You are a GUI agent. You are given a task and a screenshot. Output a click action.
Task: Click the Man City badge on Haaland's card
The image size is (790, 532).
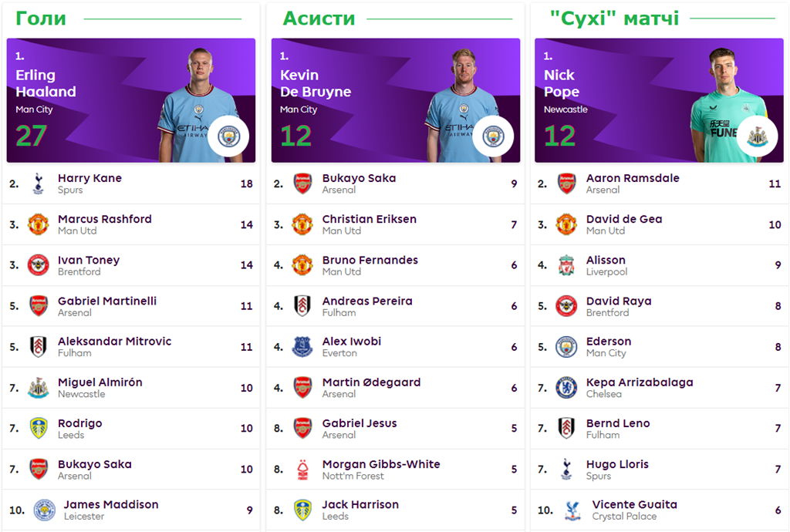[x=228, y=136]
